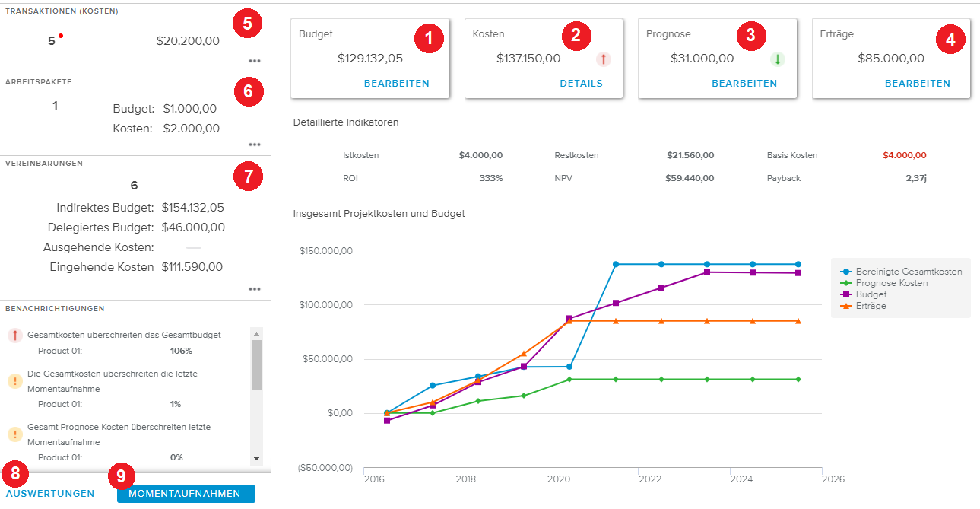Expand the three-dot menu in Vereinbarungen panel
Screen dimensions: 980x509
pos(254,289)
